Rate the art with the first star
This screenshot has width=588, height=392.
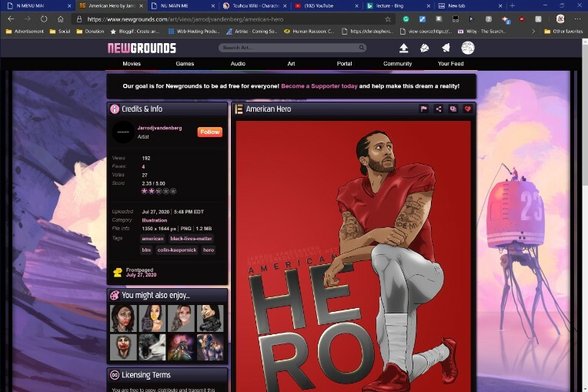click(x=145, y=191)
